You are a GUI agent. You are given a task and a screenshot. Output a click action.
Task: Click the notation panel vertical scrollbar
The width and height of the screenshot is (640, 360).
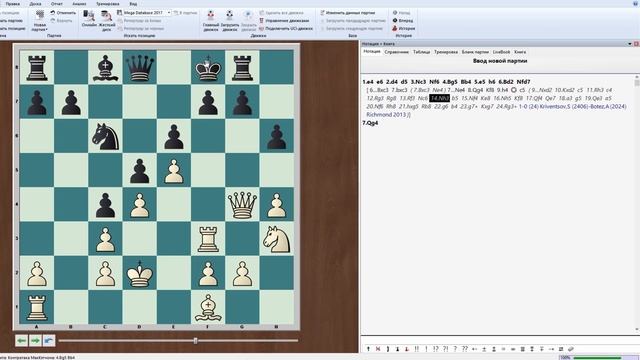pos(637,204)
